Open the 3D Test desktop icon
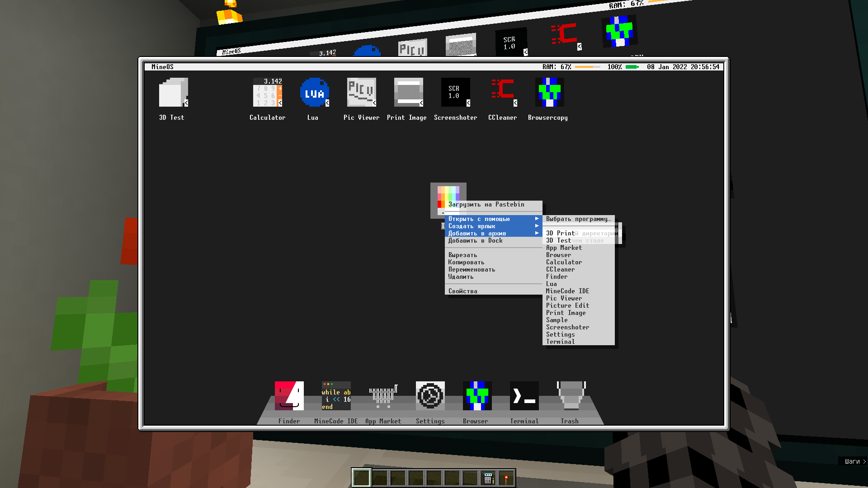Viewport: 868px width, 488px height. coord(173,93)
